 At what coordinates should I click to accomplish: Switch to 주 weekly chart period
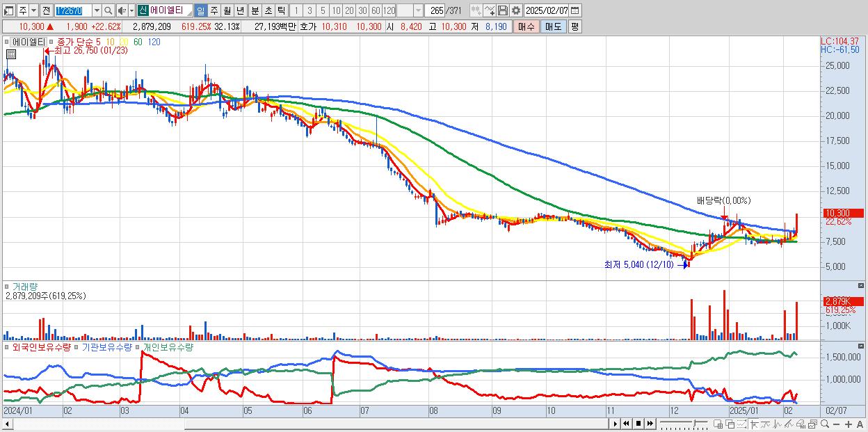[214, 10]
